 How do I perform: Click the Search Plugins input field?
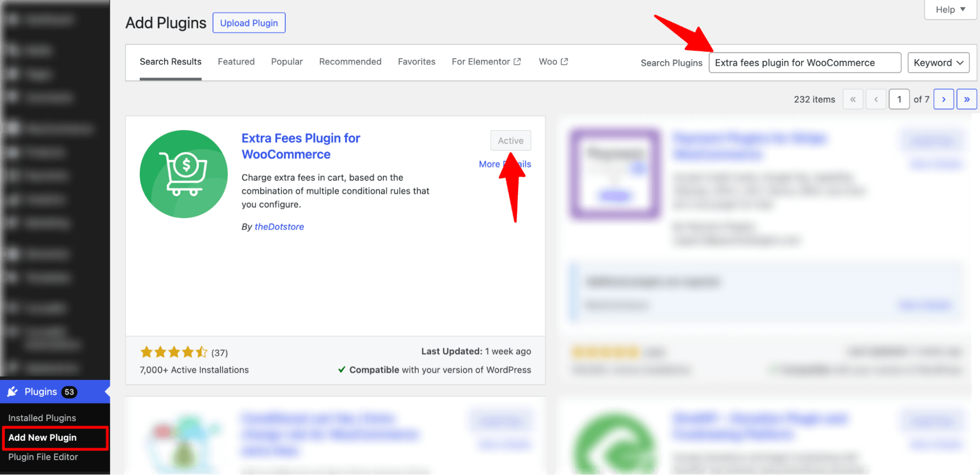pyautogui.click(x=805, y=63)
